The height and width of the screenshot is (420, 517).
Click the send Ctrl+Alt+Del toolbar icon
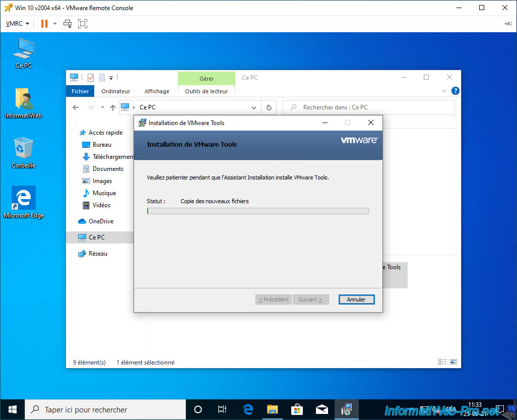pyautogui.click(x=68, y=24)
